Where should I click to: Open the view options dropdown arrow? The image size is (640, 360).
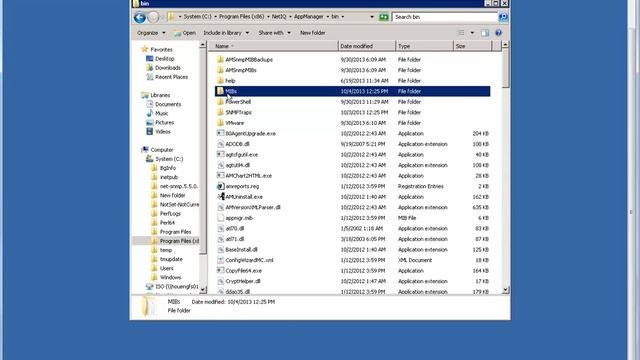click(472, 33)
